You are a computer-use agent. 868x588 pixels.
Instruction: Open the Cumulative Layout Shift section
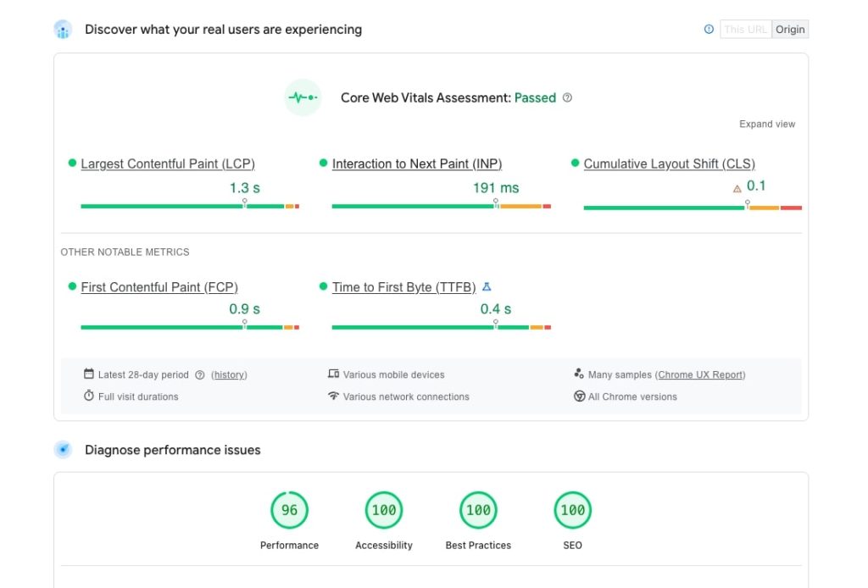pos(670,164)
